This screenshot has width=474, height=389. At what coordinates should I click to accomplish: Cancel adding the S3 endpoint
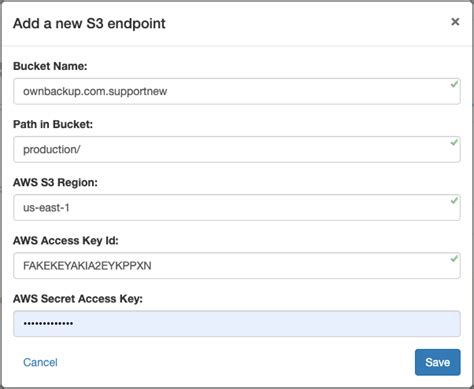40,362
